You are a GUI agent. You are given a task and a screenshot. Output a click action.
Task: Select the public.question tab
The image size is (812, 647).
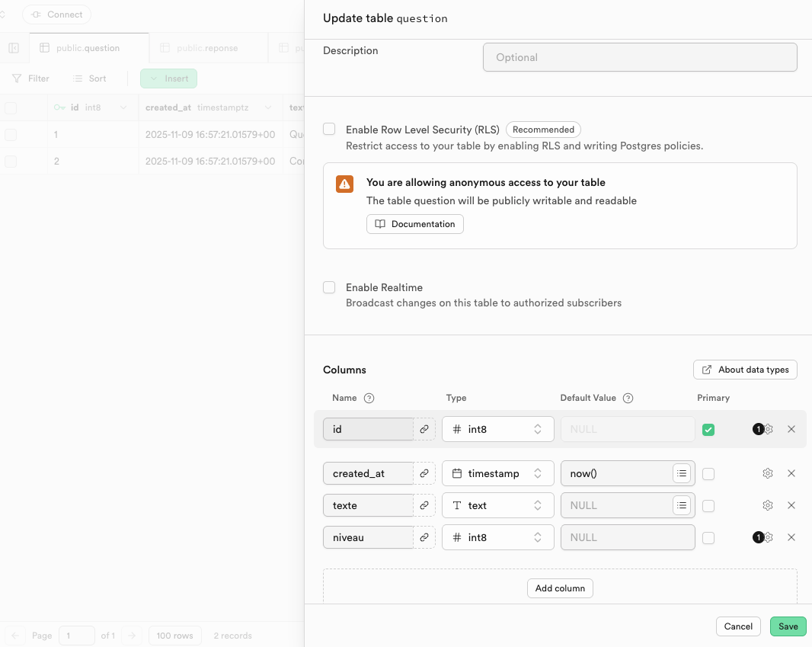pyautogui.click(x=88, y=48)
